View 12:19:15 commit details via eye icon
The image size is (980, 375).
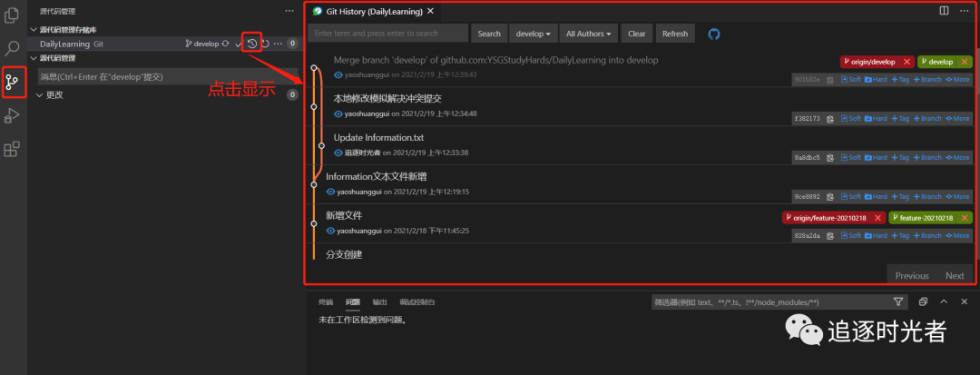point(330,192)
